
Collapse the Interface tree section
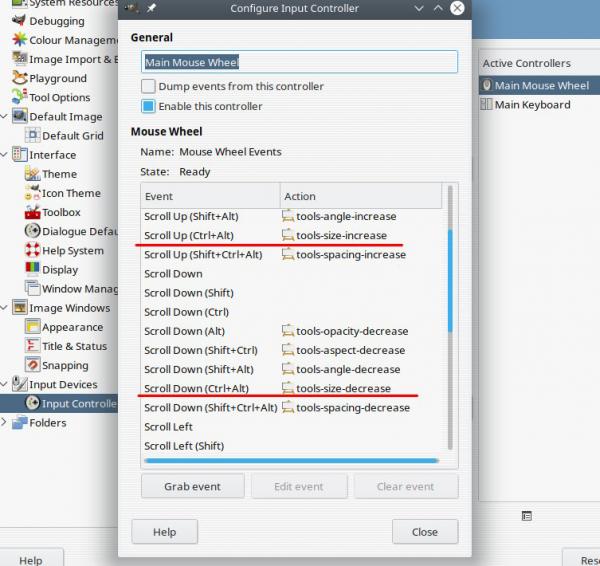click(x=4, y=155)
